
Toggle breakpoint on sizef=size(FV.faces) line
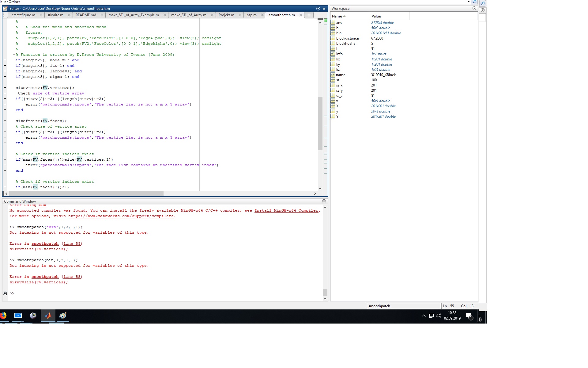(x=5, y=121)
